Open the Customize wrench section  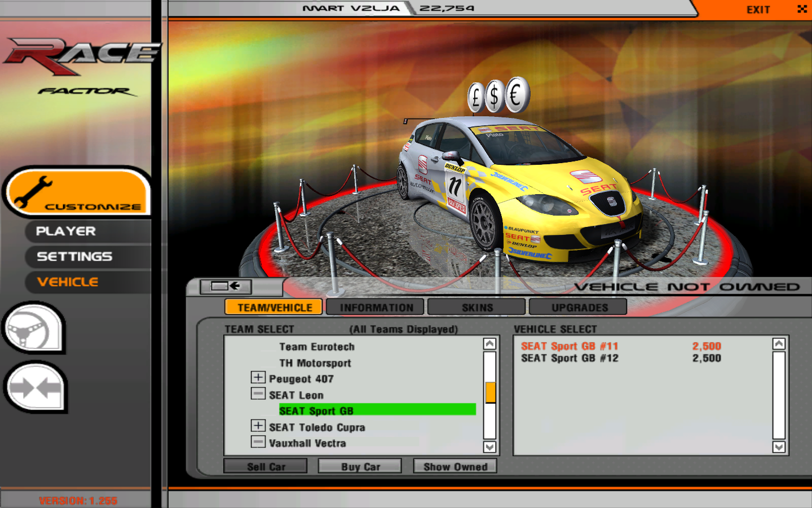coord(77,192)
